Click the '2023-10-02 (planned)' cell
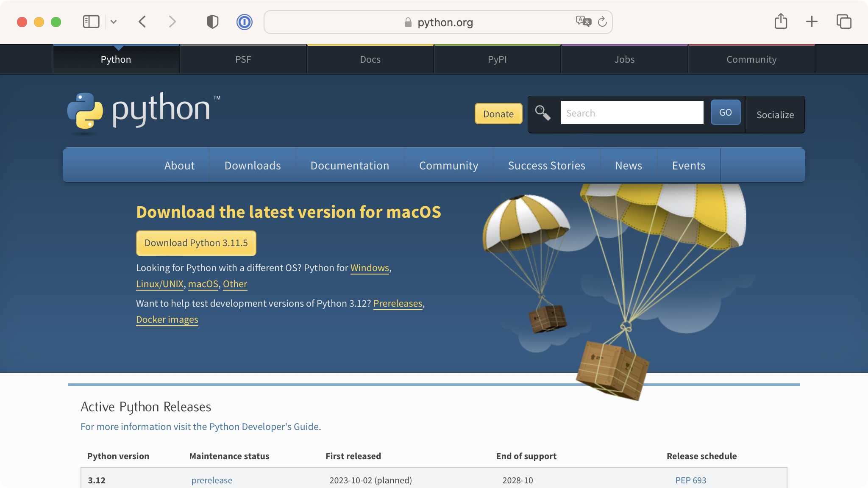 370,480
